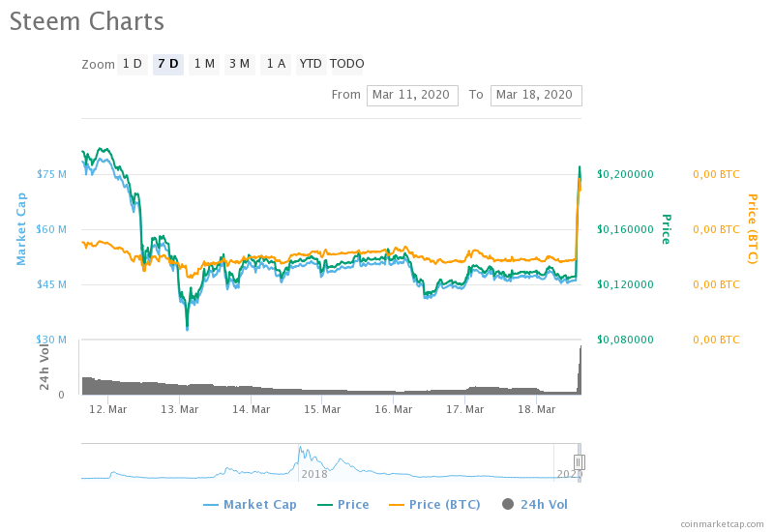The height and width of the screenshot is (532, 774).
Task: Select the YTD zoom range
Action: pyautogui.click(x=311, y=64)
